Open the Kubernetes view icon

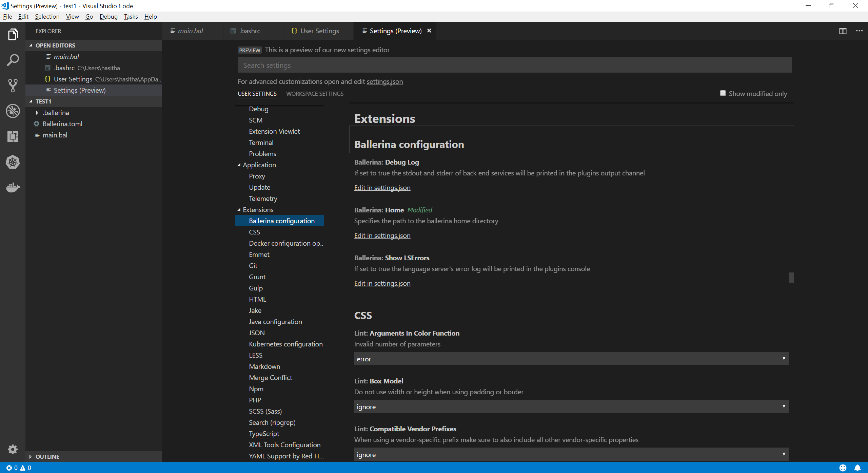click(x=13, y=162)
